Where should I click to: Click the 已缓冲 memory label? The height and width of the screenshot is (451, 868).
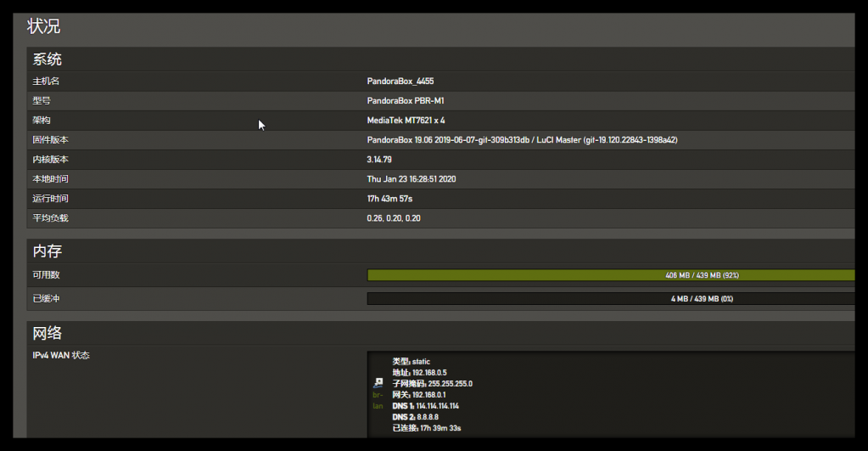pos(46,299)
